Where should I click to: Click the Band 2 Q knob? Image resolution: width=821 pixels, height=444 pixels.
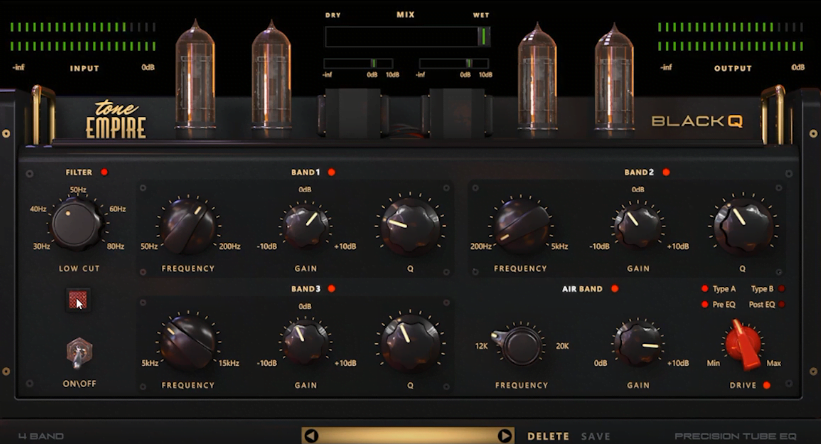[x=743, y=226]
